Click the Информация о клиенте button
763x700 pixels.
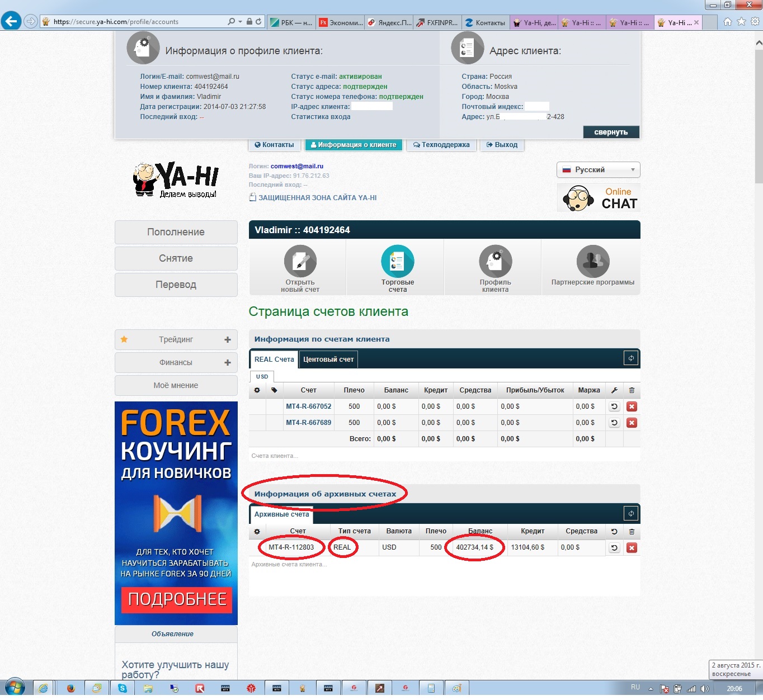pyautogui.click(x=354, y=145)
